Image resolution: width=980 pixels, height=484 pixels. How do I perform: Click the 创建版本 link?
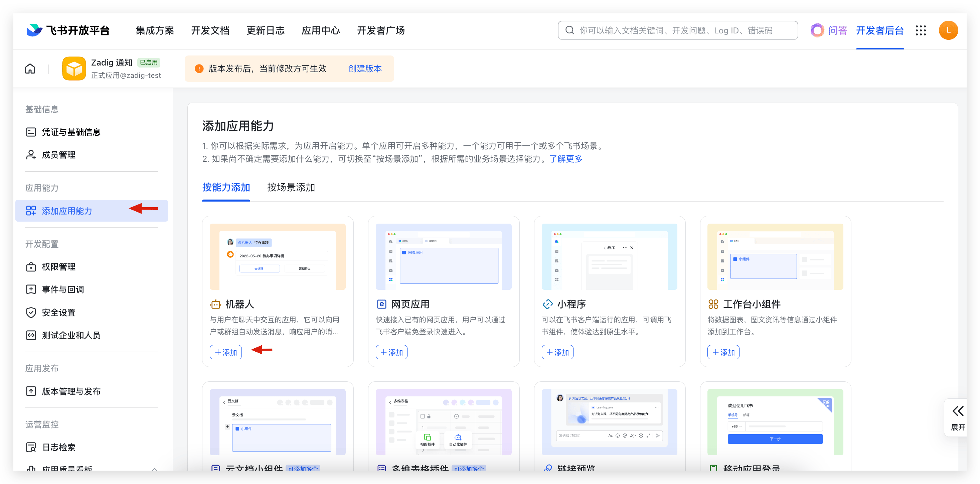365,69
